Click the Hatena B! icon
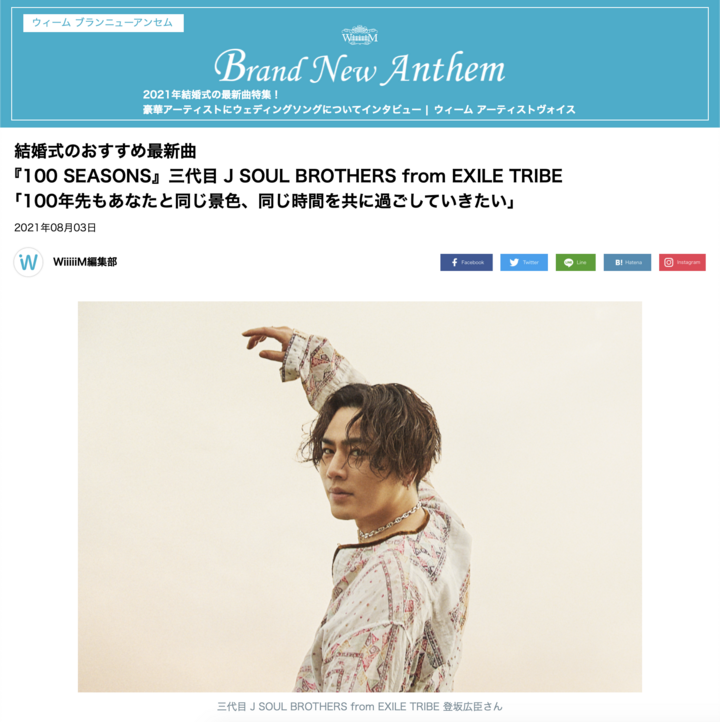Viewport: 720px width, 722px height. (619, 262)
